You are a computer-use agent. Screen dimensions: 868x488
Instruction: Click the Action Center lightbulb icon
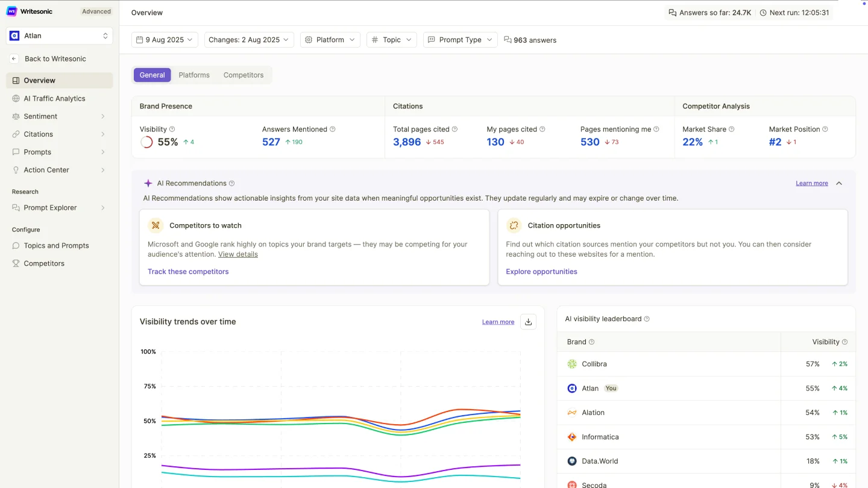16,170
